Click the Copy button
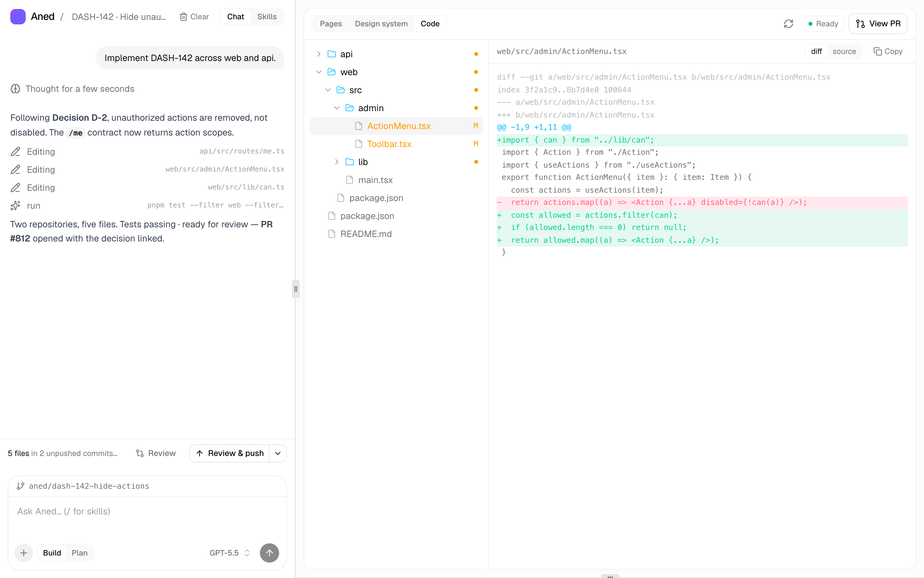 [x=888, y=51]
